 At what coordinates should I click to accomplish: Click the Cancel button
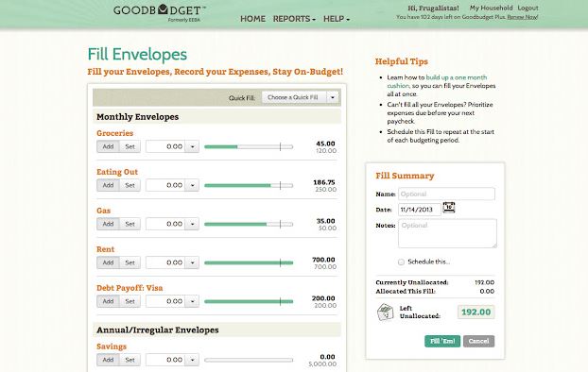pos(478,341)
